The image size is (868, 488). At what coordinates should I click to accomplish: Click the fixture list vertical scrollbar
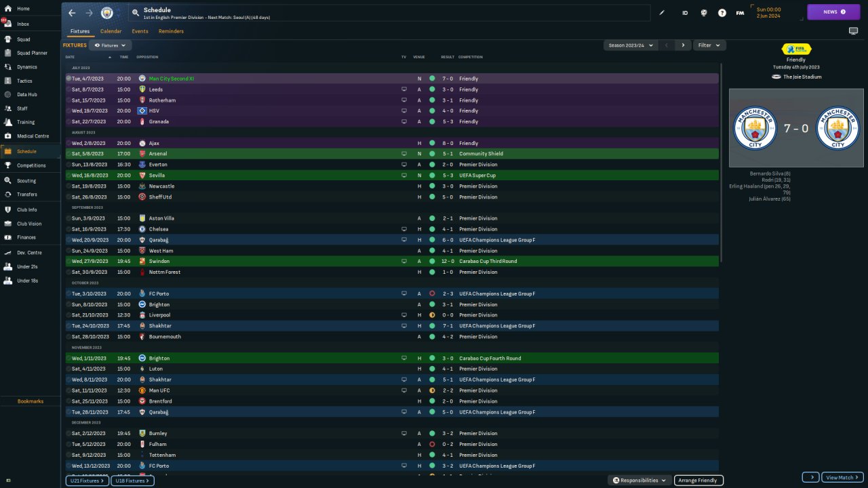[722, 163]
